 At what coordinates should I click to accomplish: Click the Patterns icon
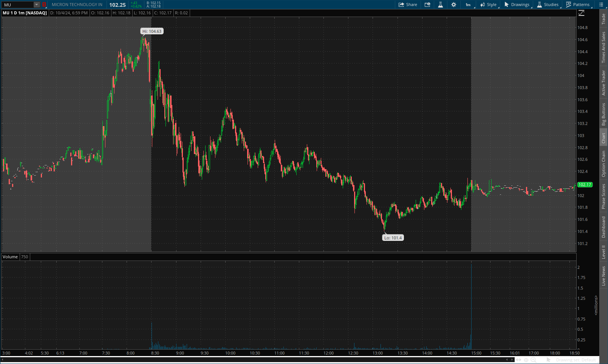[568, 5]
